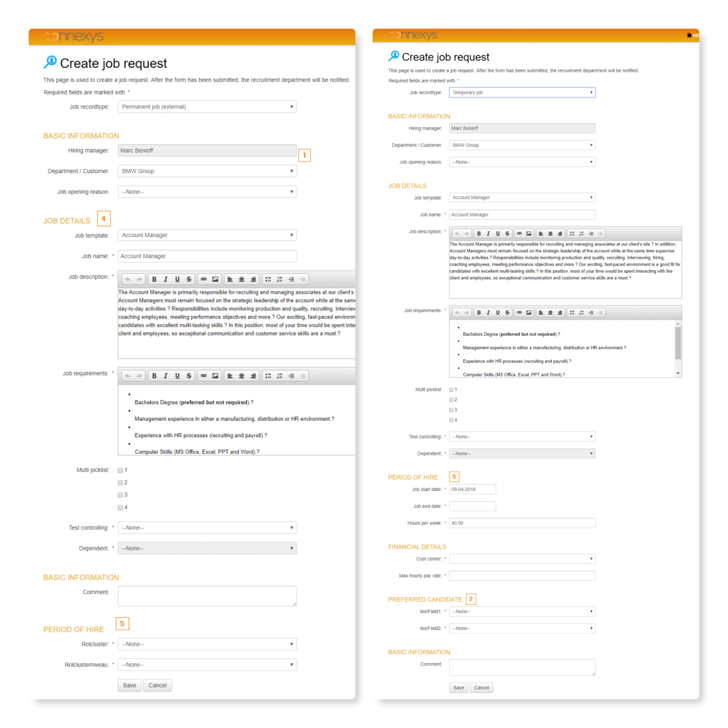Open the Cost center dropdown
Image resolution: width=728 pixels, height=728 pixels.
tap(522, 559)
